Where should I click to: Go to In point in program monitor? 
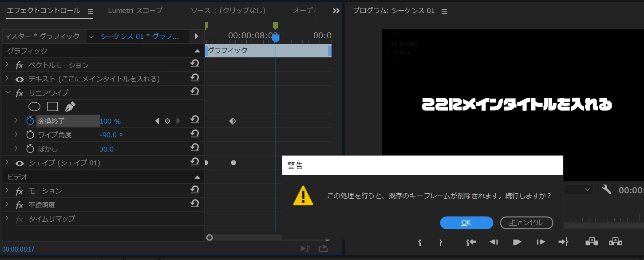(x=471, y=242)
